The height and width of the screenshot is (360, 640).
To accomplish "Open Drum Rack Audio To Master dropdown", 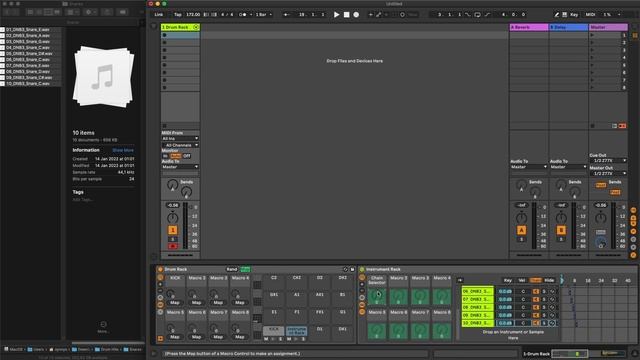I will [180, 167].
